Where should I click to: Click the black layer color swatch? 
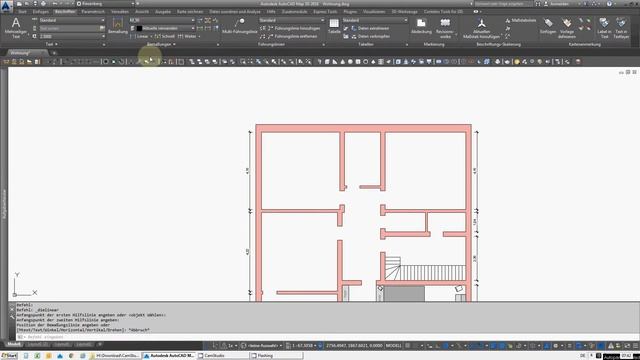coord(139,28)
